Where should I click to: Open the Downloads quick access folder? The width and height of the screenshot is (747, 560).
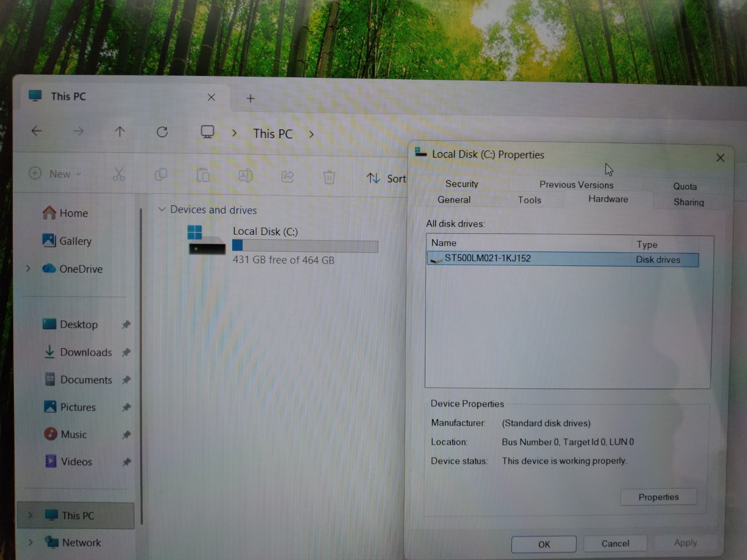(78, 352)
